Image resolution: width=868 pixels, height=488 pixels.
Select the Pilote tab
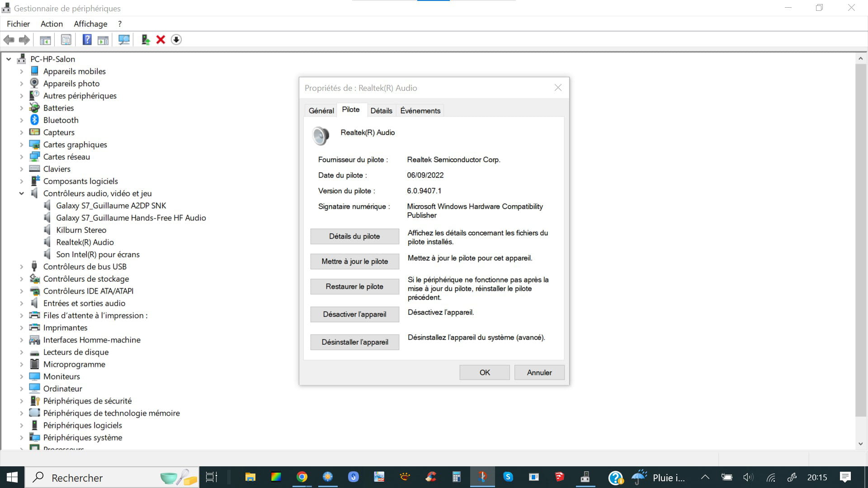pos(351,110)
